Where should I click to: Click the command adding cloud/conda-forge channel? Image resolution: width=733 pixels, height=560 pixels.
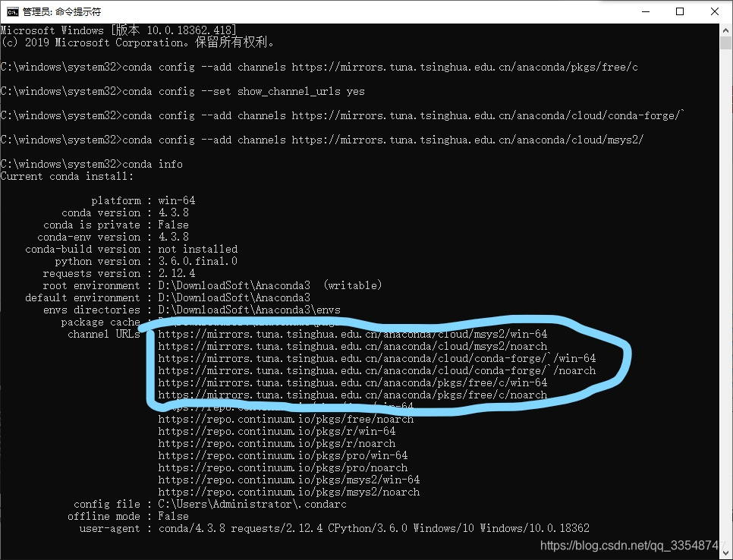click(342, 115)
